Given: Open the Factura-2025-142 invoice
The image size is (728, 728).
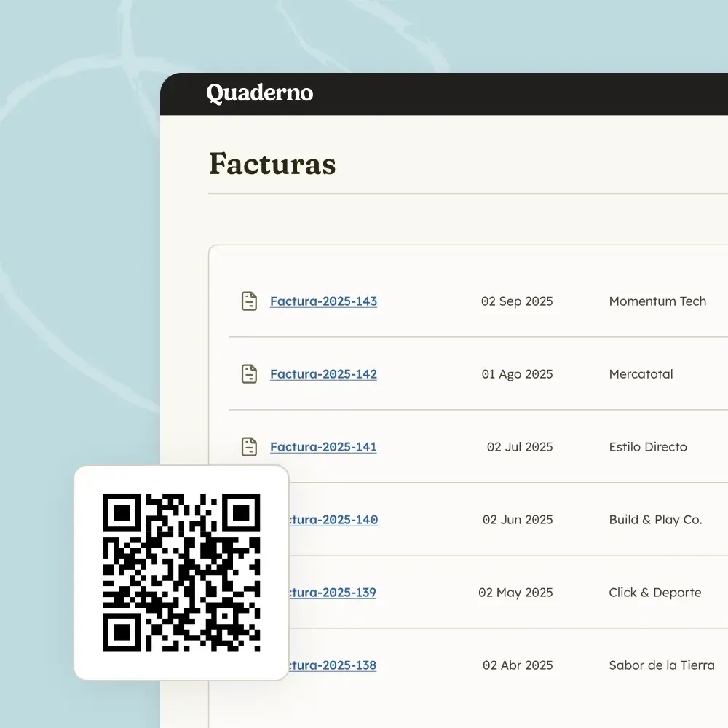Looking at the screenshot, I should 323,374.
